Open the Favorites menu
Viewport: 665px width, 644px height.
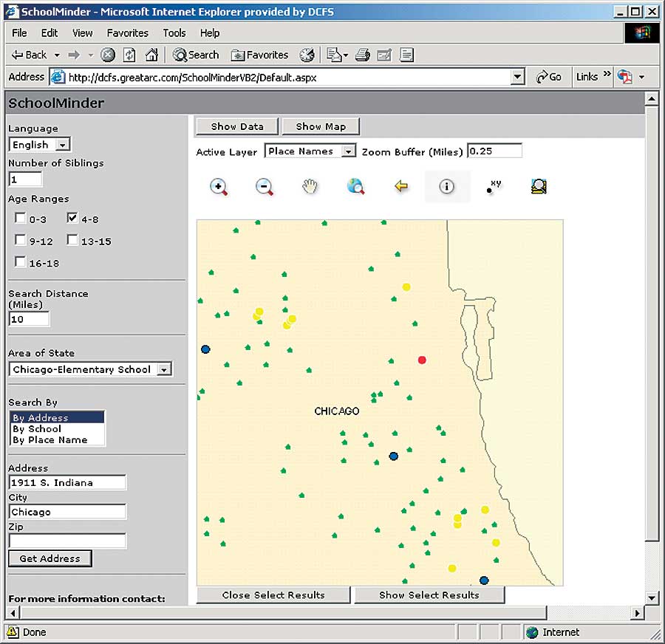click(127, 32)
